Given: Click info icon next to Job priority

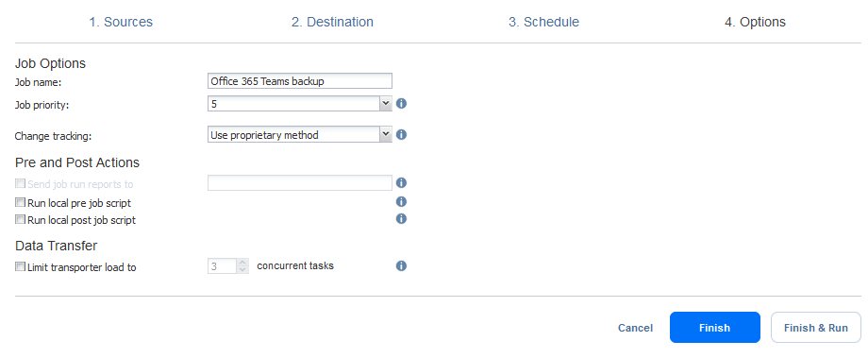Looking at the screenshot, I should [x=401, y=103].
